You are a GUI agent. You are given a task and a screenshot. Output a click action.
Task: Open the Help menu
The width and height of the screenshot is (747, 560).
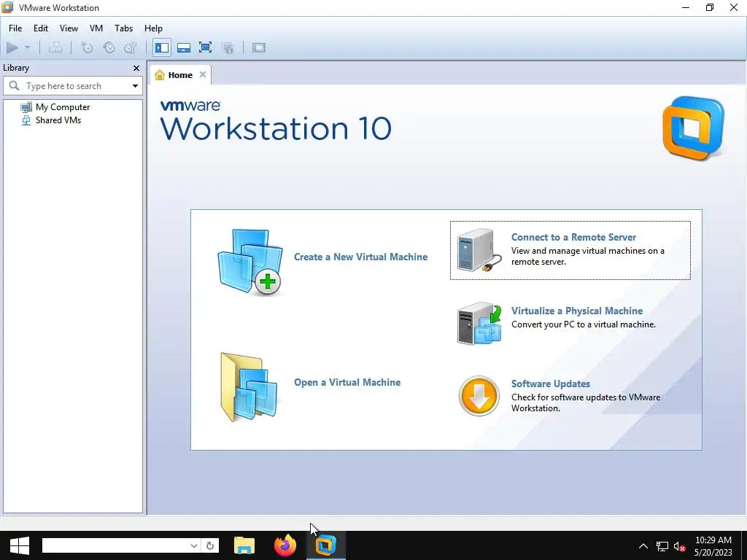click(153, 28)
